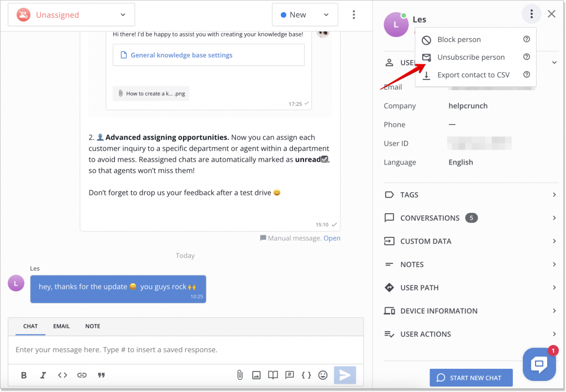Open saved responses hashtag icon
The height and width of the screenshot is (392, 566).
(289, 375)
